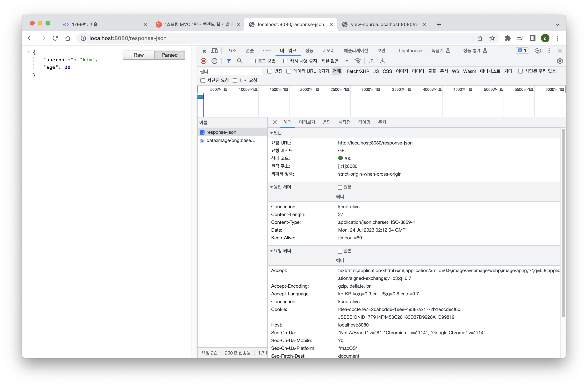Select the inspect element picker icon
The width and height of the screenshot is (588, 387).
click(x=204, y=51)
